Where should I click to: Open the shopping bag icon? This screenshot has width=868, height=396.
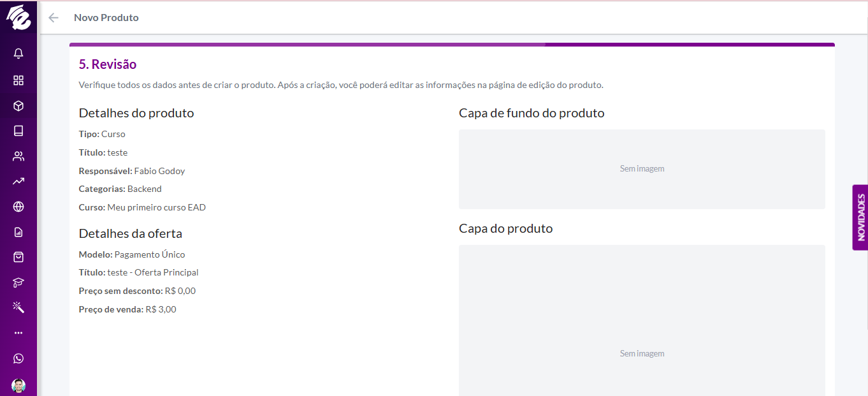tap(18, 257)
